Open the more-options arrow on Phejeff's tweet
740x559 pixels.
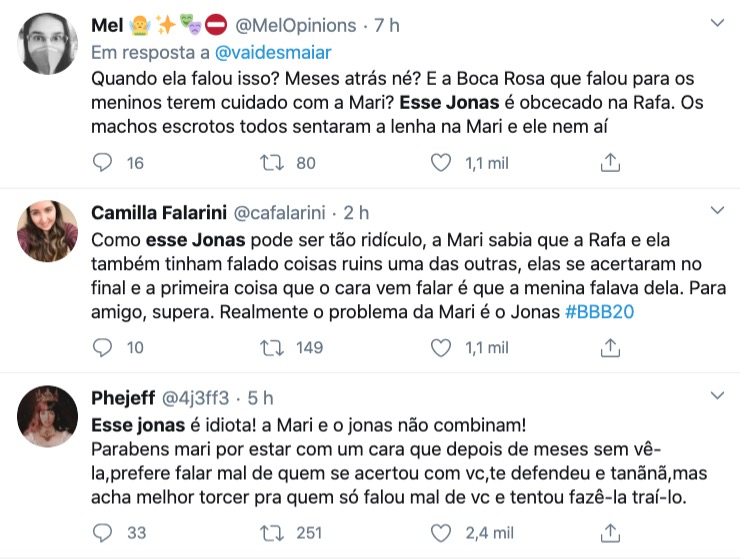point(717,397)
